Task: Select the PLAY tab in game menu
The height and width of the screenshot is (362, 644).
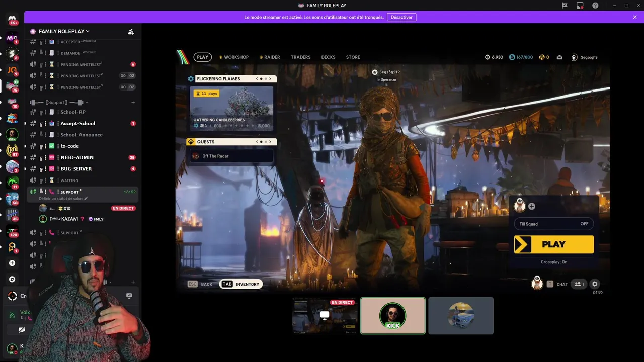Action: [202, 57]
